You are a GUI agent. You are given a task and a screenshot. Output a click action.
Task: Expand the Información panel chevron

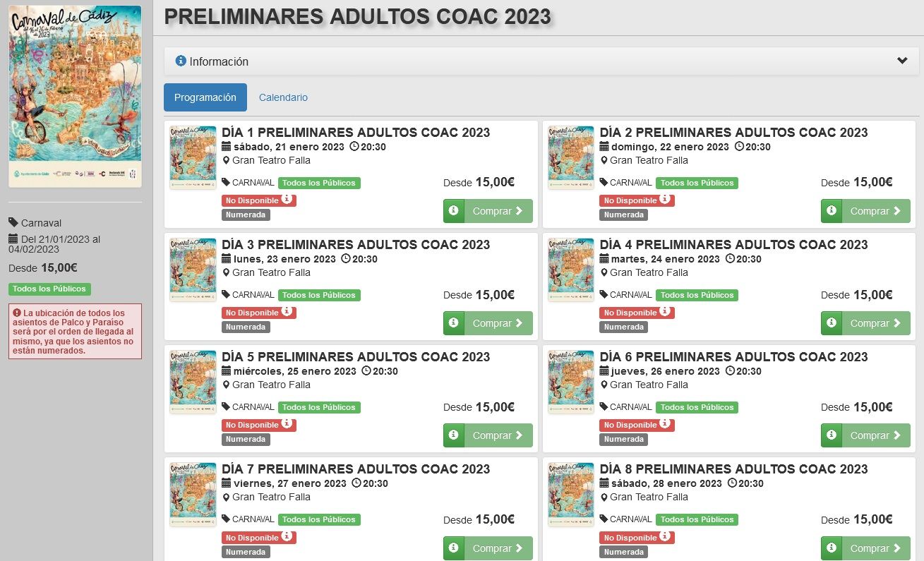click(x=902, y=61)
